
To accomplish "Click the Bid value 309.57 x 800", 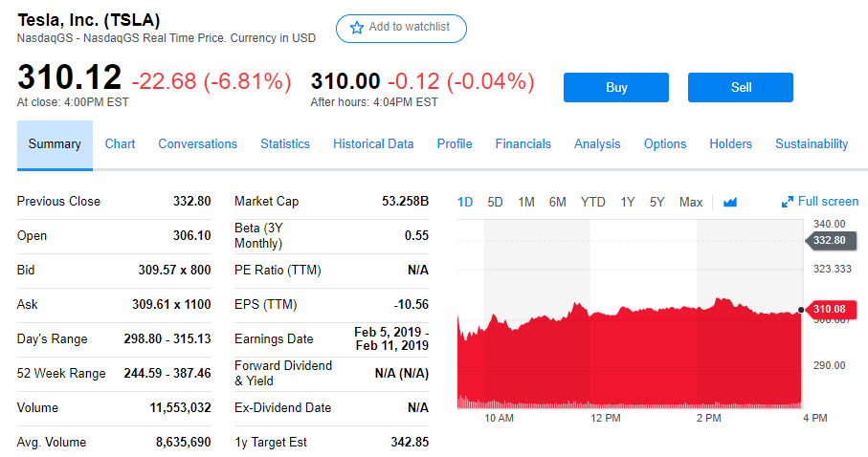I will [174, 270].
